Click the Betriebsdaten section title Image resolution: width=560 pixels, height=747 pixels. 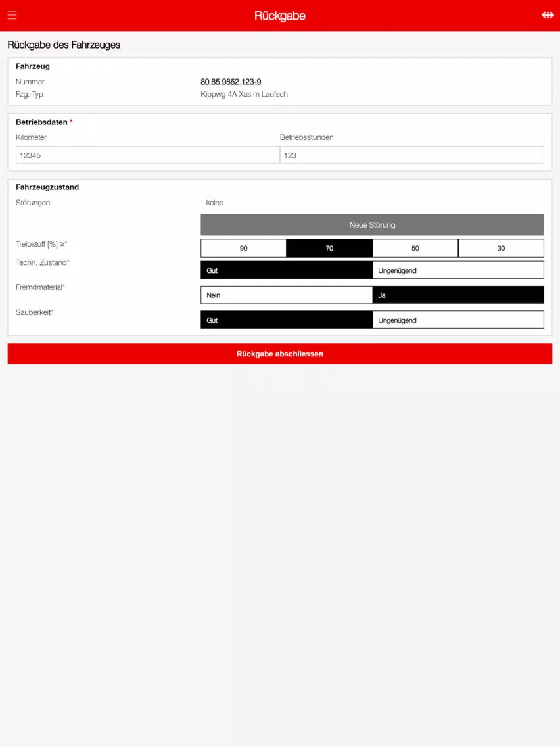pyautogui.click(x=41, y=122)
